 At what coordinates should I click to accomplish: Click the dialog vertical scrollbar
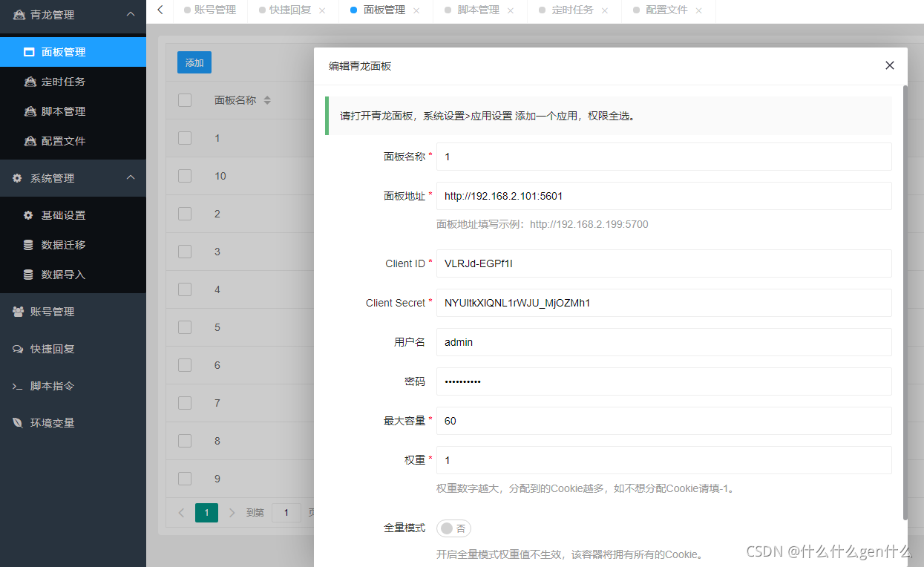(x=905, y=303)
